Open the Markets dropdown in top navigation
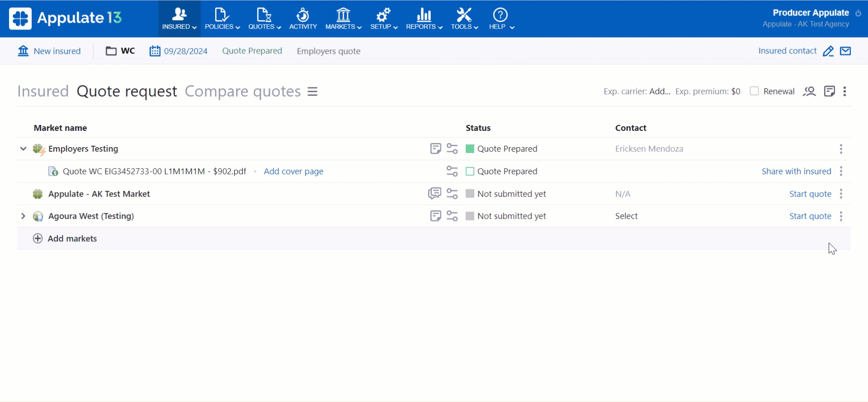The height and width of the screenshot is (402, 868). coord(343,19)
